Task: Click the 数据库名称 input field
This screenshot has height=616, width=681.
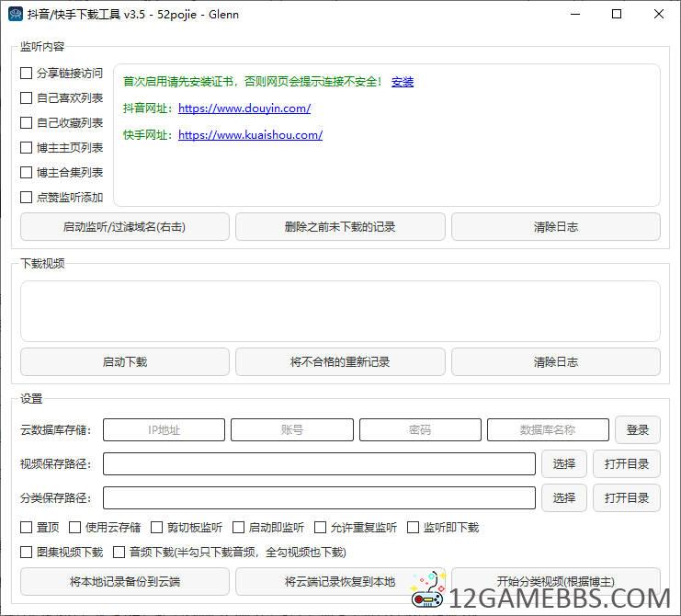Action: (x=548, y=429)
